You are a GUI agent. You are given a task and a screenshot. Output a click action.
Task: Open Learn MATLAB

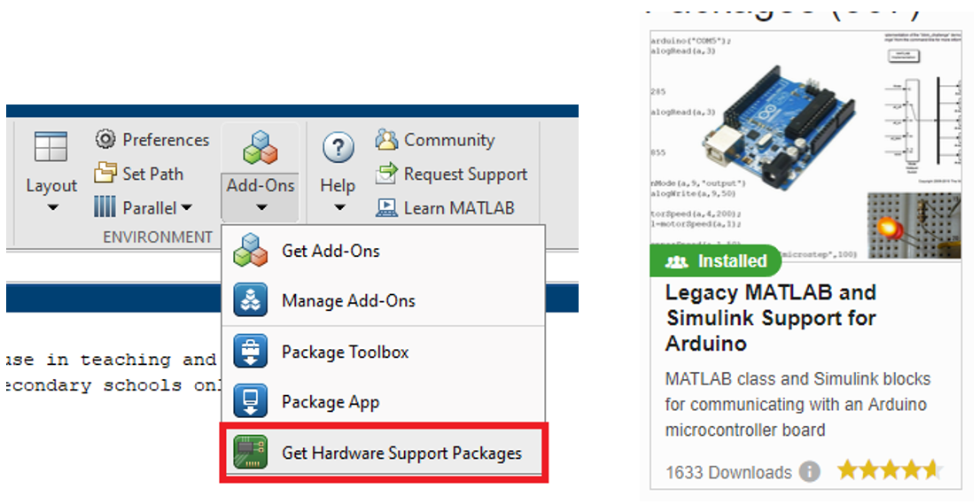459,208
